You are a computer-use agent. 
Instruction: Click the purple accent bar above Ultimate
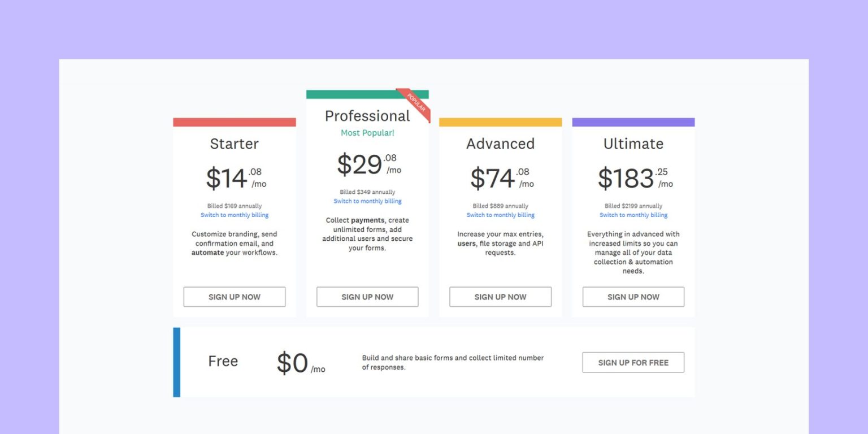pos(633,121)
